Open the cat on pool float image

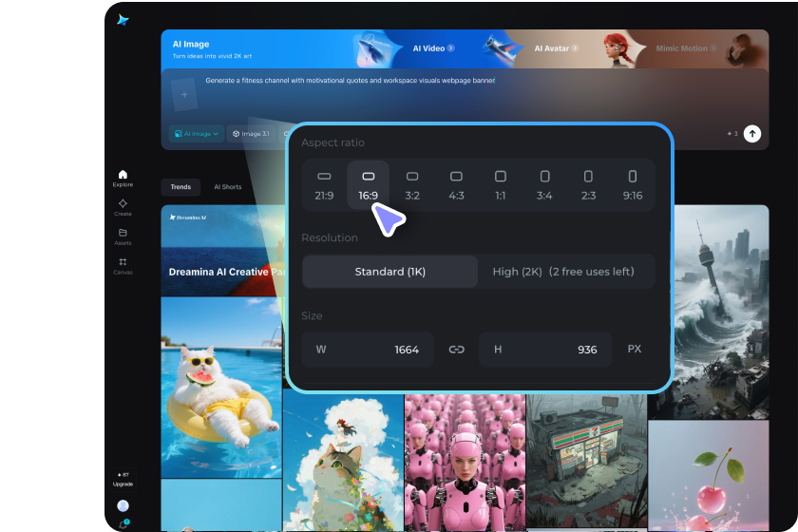click(x=221, y=388)
